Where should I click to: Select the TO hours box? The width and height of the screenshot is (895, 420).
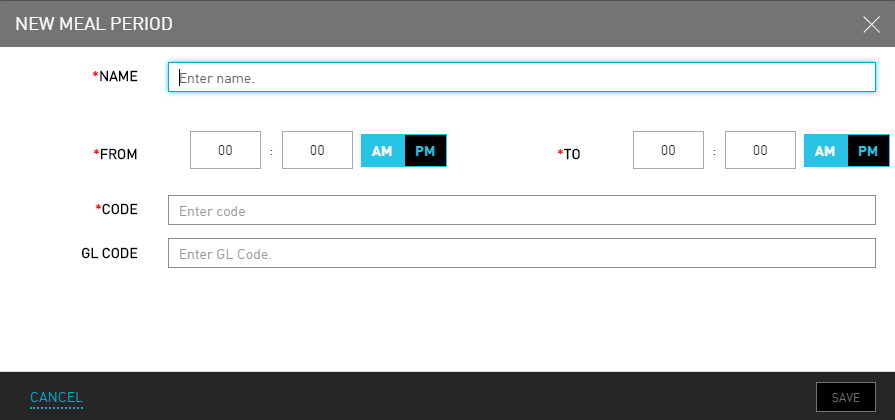(x=668, y=150)
